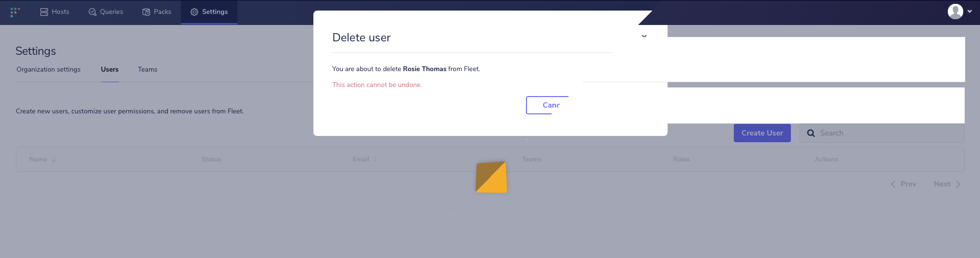Click Cancel in Delete user dialog
The height and width of the screenshot is (258, 980).
(x=548, y=105)
